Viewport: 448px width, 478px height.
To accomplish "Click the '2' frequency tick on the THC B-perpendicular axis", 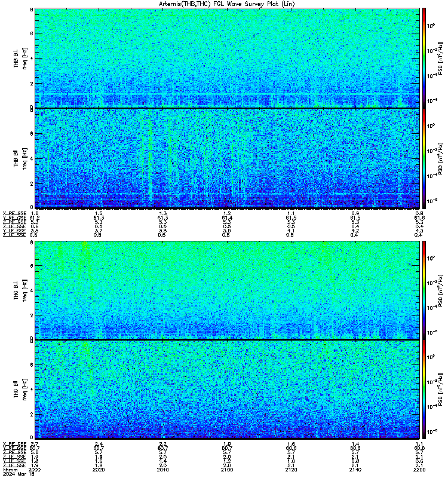I will click(x=32, y=315).
